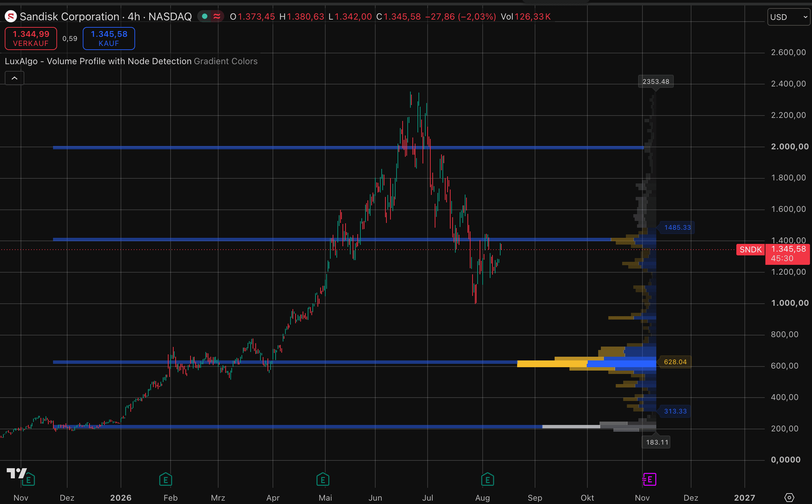Open the earnings marker above Aug
Image resolution: width=812 pixels, height=504 pixels.
coord(487,479)
